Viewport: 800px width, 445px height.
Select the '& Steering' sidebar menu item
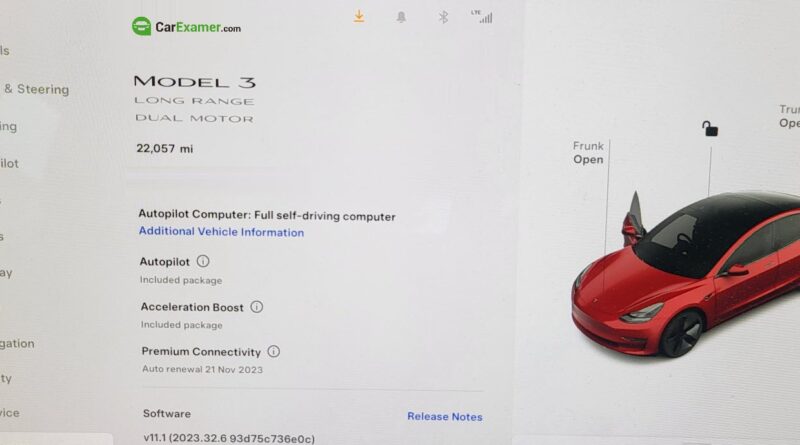point(36,89)
